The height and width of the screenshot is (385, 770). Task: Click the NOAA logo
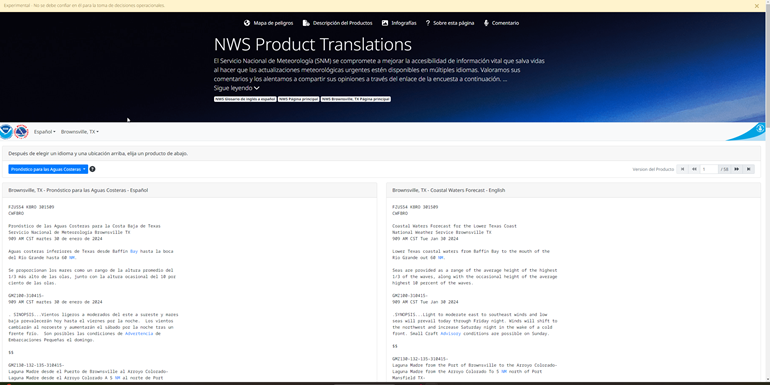[6, 132]
